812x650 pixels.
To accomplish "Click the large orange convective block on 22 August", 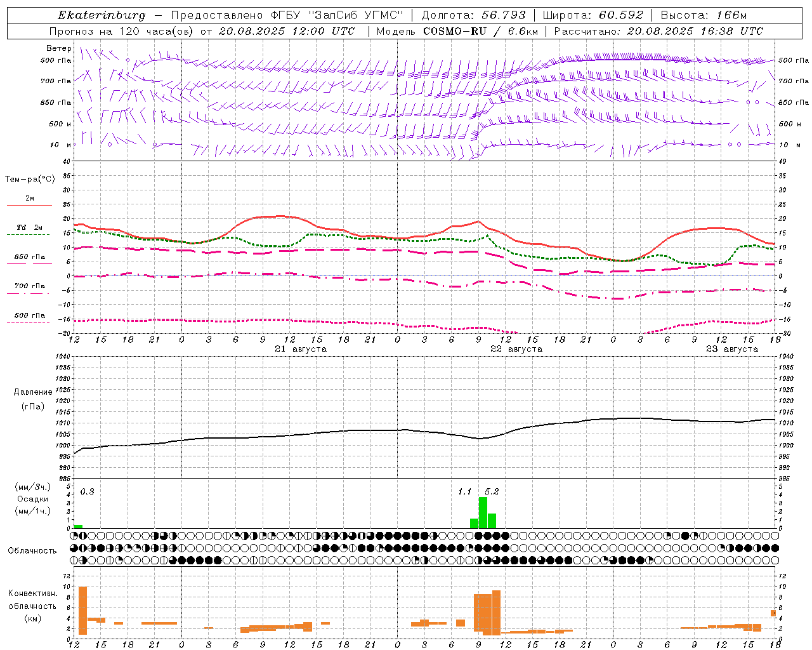I will (487, 613).
